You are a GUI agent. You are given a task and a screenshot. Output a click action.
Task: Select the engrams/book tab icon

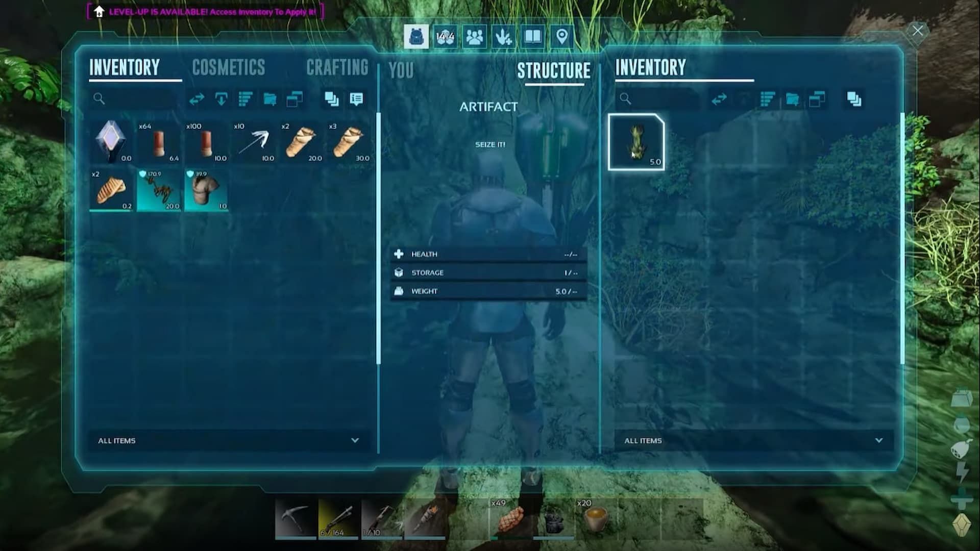click(532, 36)
